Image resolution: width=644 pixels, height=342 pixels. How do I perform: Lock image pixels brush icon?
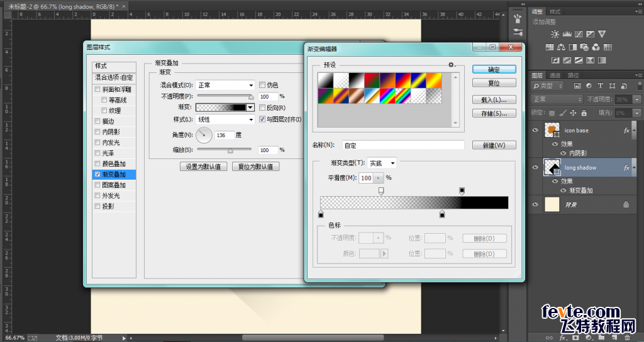pyautogui.click(x=563, y=113)
